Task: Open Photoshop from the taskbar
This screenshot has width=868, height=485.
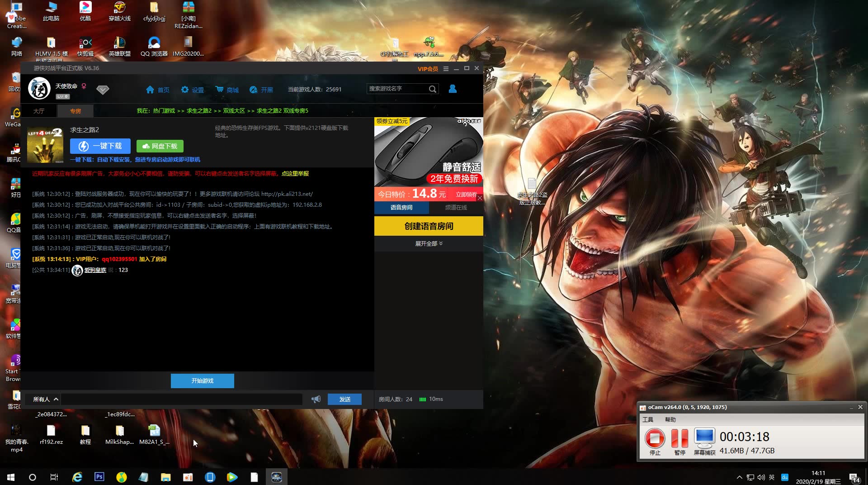Action: (x=99, y=477)
